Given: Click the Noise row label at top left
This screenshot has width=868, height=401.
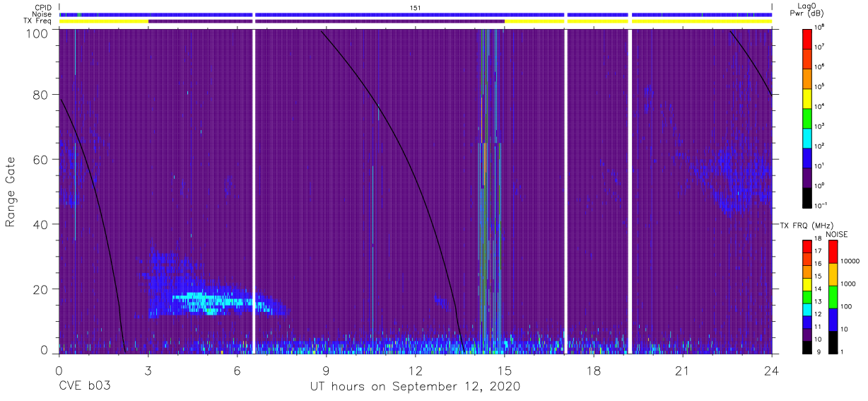Looking at the screenshot, I should click(42, 14).
